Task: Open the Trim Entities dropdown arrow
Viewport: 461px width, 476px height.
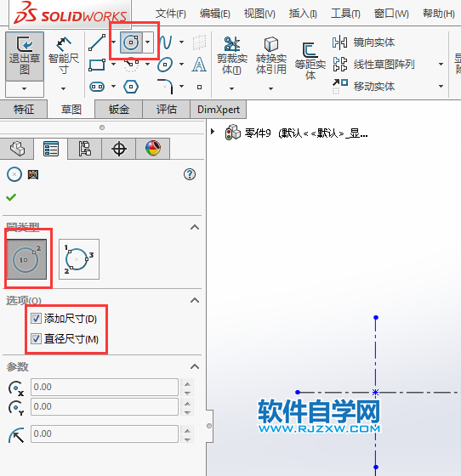Action: click(231, 88)
